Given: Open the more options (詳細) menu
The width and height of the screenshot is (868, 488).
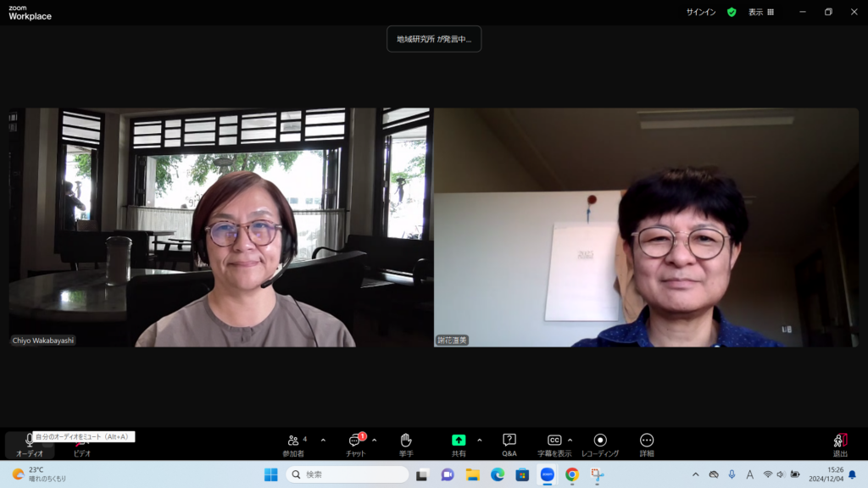Looking at the screenshot, I should pyautogui.click(x=647, y=444).
